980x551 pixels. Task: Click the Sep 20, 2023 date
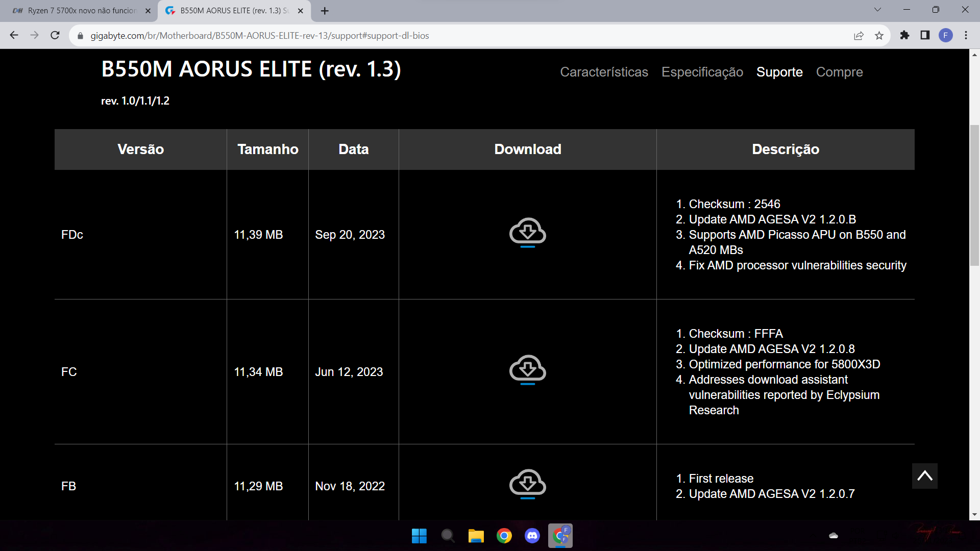[x=350, y=235]
